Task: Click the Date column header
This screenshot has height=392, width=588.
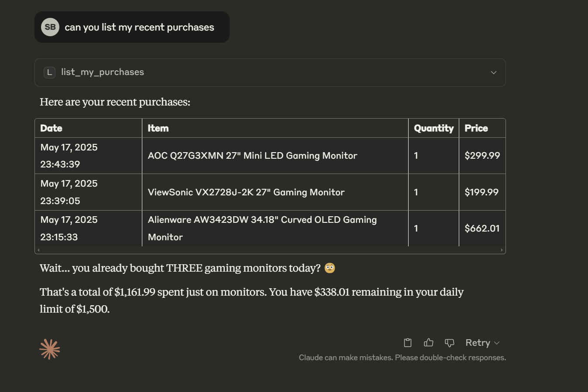Action: 52,128
